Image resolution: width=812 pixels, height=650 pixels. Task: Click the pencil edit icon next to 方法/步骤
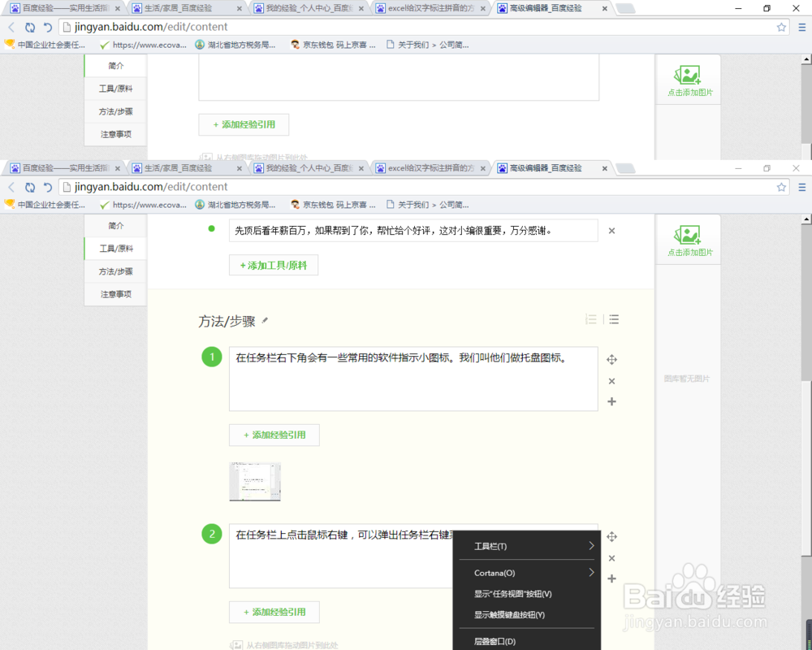(266, 321)
